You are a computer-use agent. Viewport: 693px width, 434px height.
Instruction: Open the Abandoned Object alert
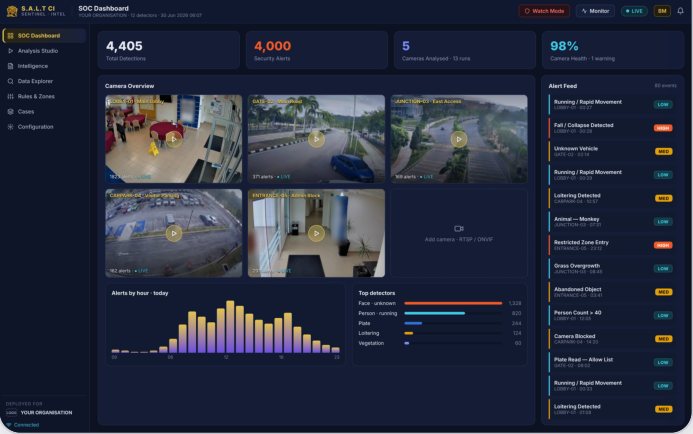click(x=612, y=292)
